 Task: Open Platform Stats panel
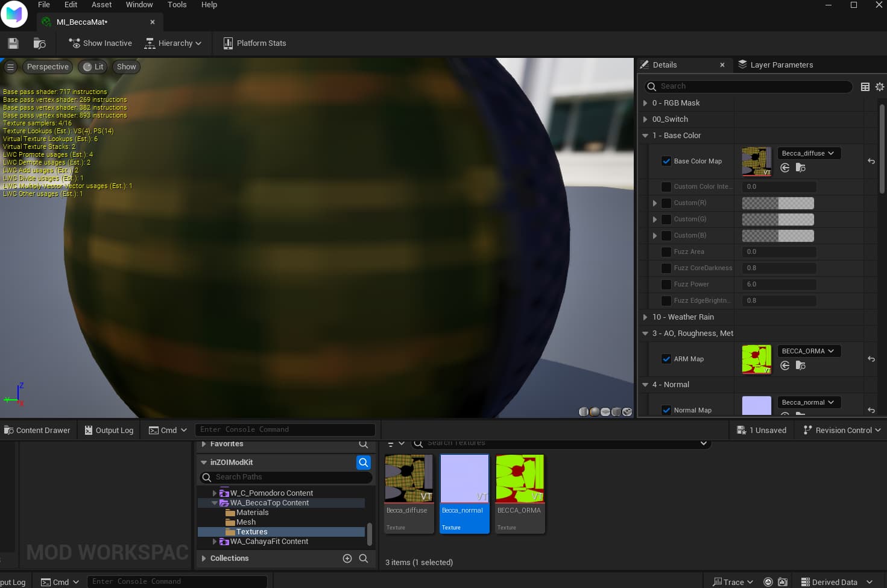point(254,43)
